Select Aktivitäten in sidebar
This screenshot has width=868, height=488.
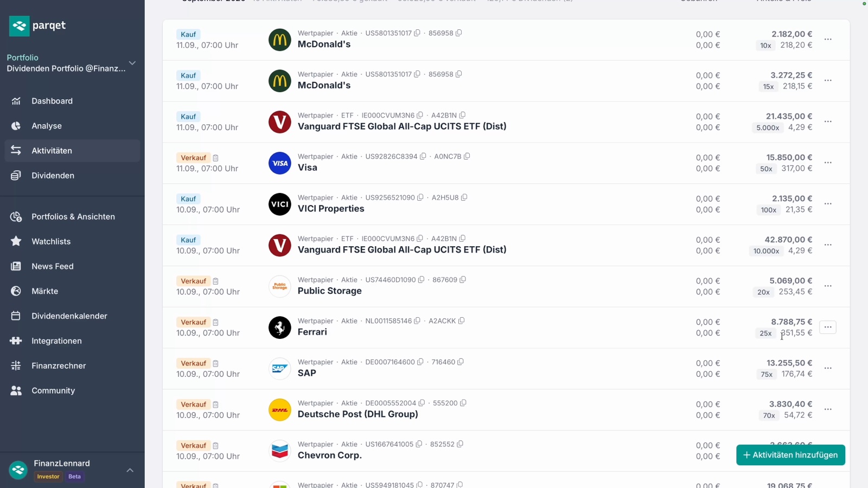[72, 151]
